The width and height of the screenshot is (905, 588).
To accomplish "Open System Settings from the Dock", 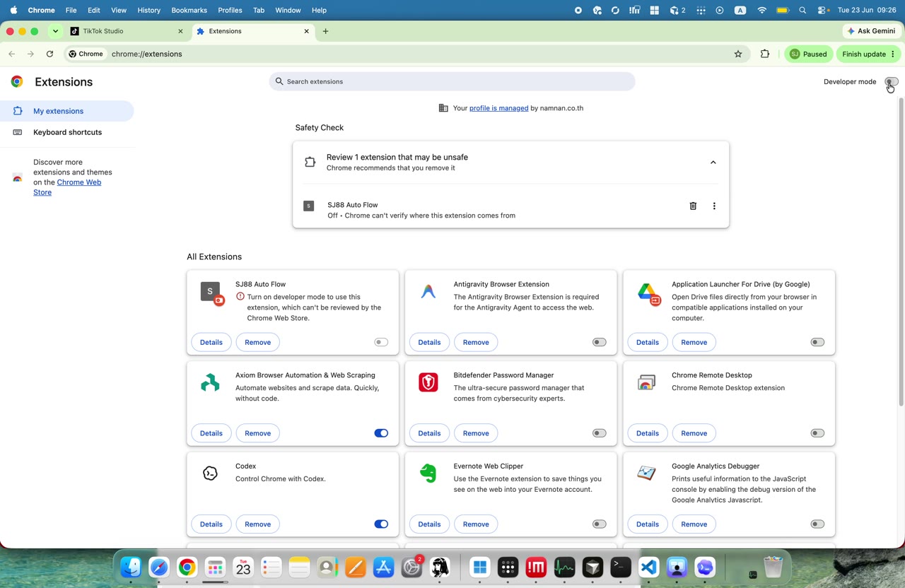I will point(411,567).
